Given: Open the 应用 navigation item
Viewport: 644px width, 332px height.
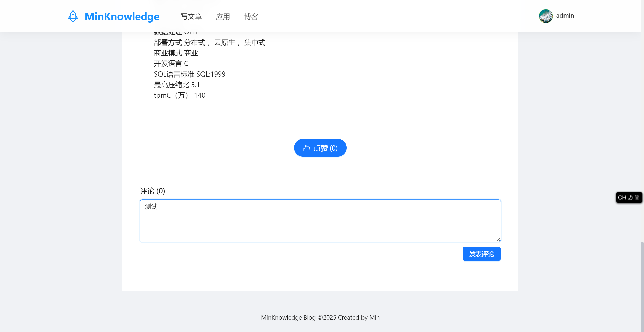Looking at the screenshot, I should [223, 16].
